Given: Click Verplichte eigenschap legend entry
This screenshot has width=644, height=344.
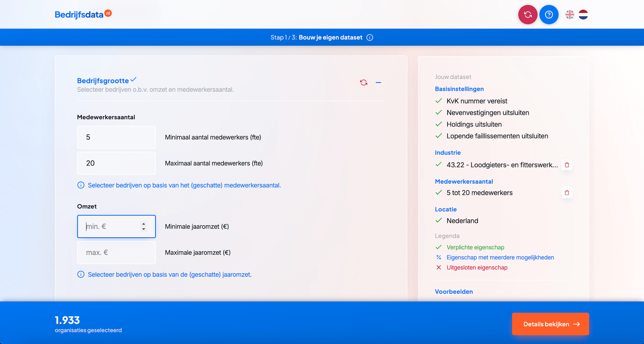Looking at the screenshot, I should (x=475, y=247).
